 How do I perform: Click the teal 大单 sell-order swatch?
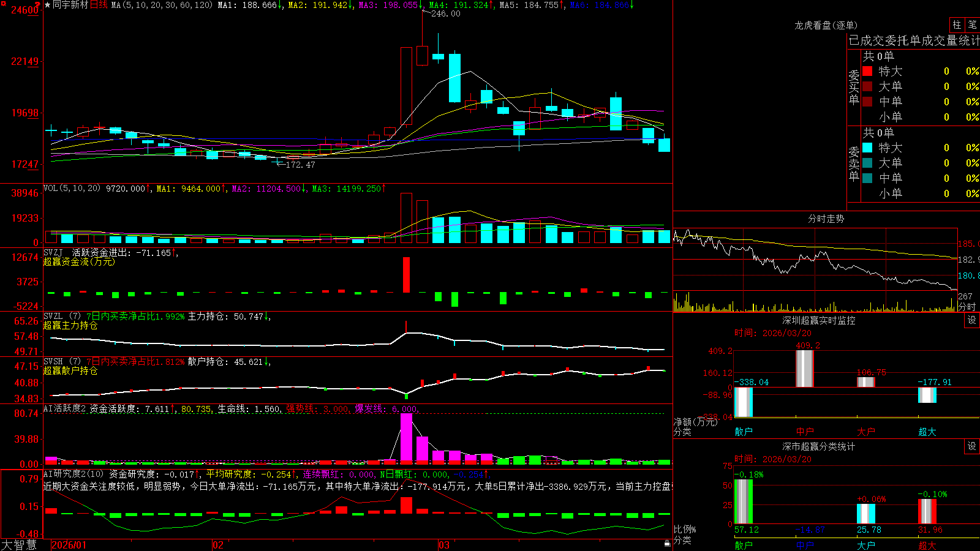[867, 163]
